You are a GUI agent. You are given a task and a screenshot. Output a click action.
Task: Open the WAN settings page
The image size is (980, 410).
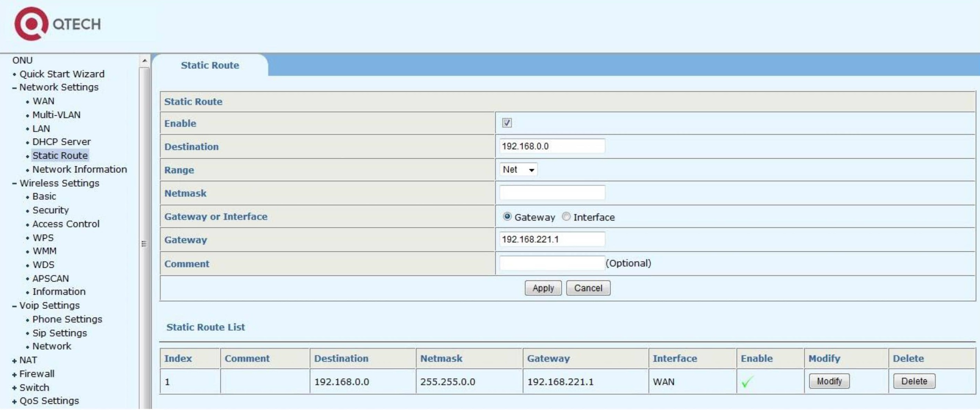coord(43,101)
